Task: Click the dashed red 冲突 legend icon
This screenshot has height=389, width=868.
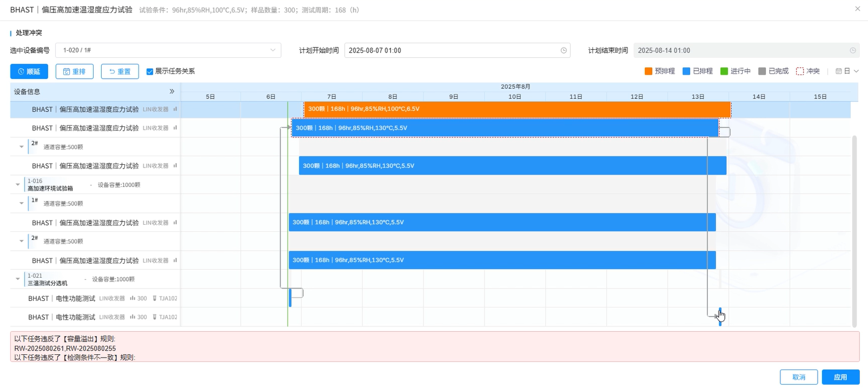Action: 800,71
